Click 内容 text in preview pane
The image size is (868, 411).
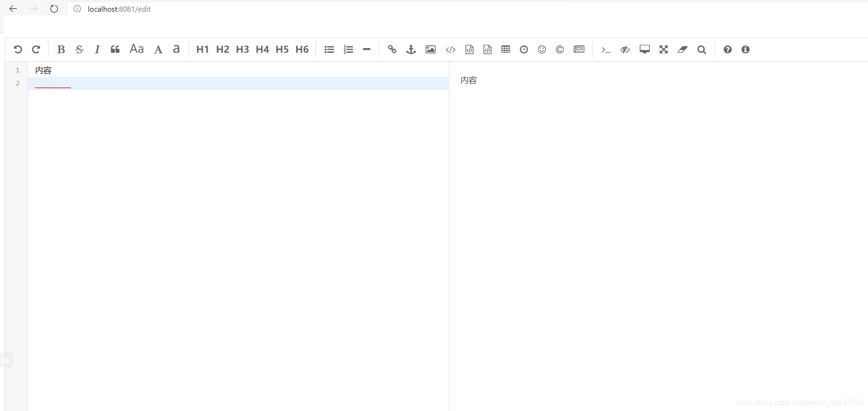(469, 80)
